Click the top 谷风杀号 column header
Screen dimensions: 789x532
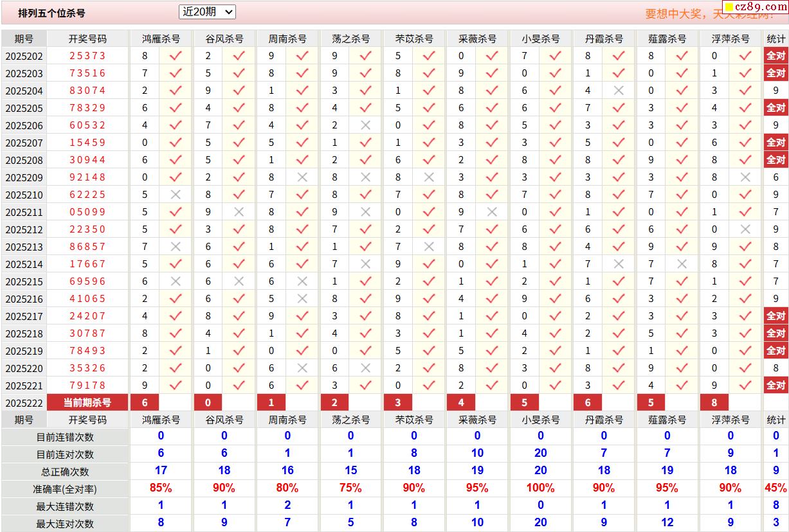(224, 39)
